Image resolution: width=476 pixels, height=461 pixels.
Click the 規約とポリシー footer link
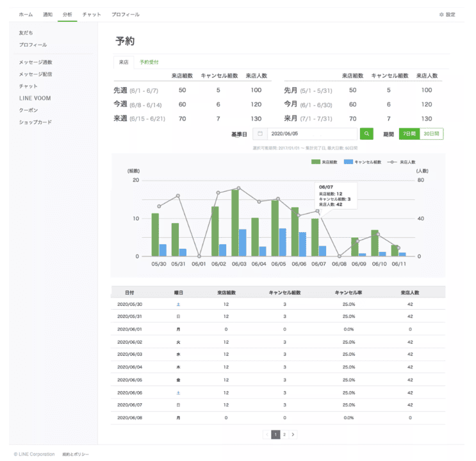pyautogui.click(x=76, y=454)
